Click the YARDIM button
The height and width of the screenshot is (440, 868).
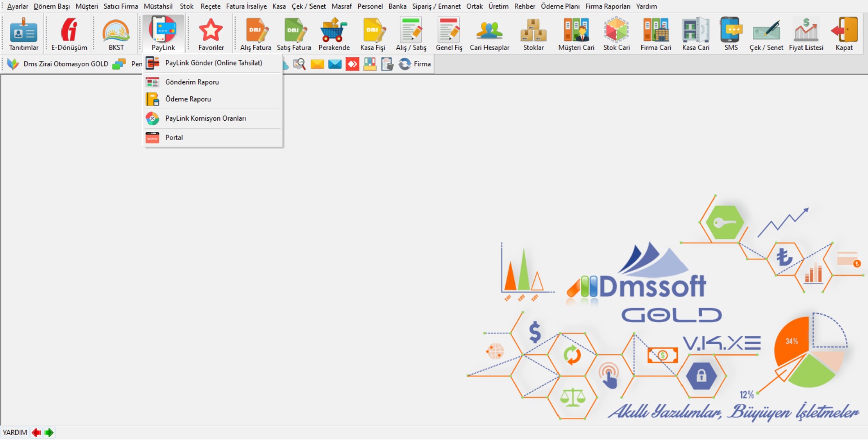15,433
